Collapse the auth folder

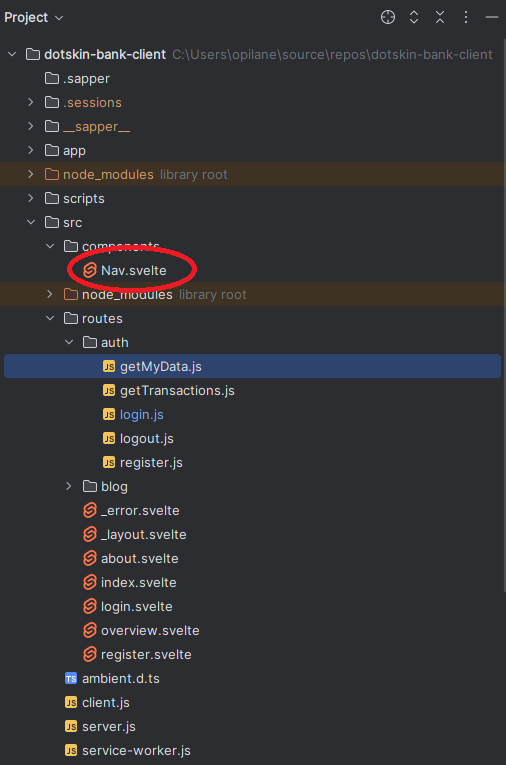69,342
